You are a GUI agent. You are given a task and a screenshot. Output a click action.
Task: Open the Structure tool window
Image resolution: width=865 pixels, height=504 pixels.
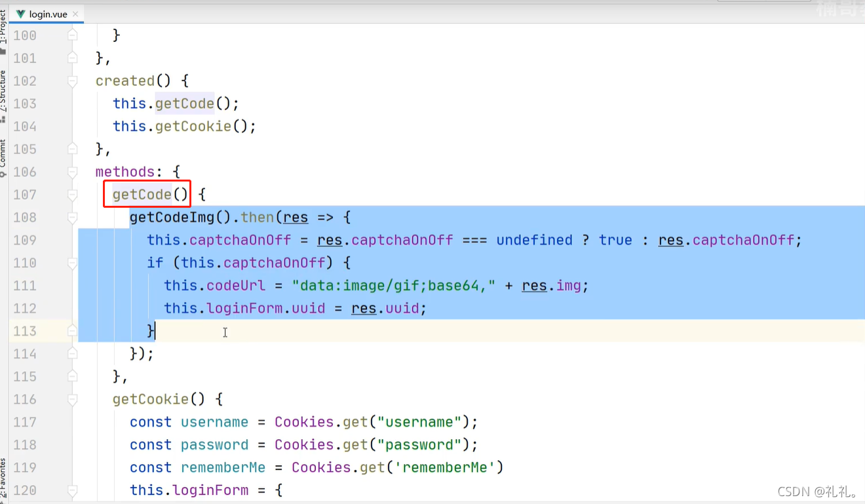tap(4, 95)
